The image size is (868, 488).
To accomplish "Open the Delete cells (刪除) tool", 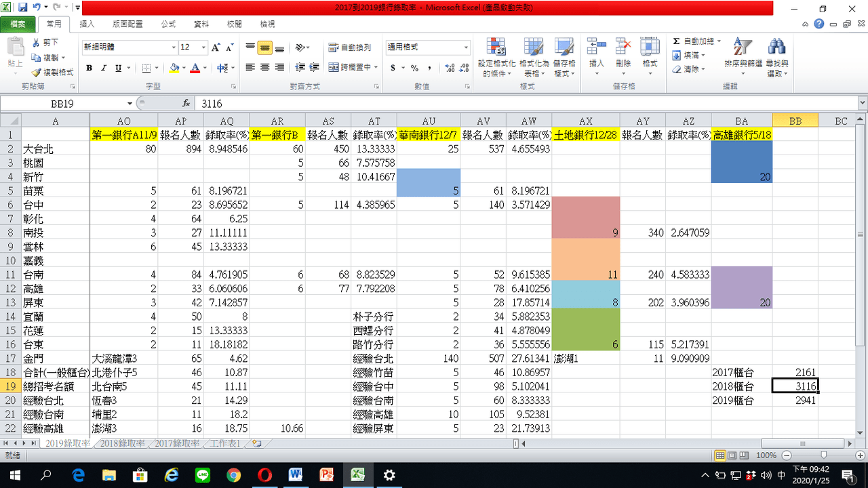I will 623,57.
